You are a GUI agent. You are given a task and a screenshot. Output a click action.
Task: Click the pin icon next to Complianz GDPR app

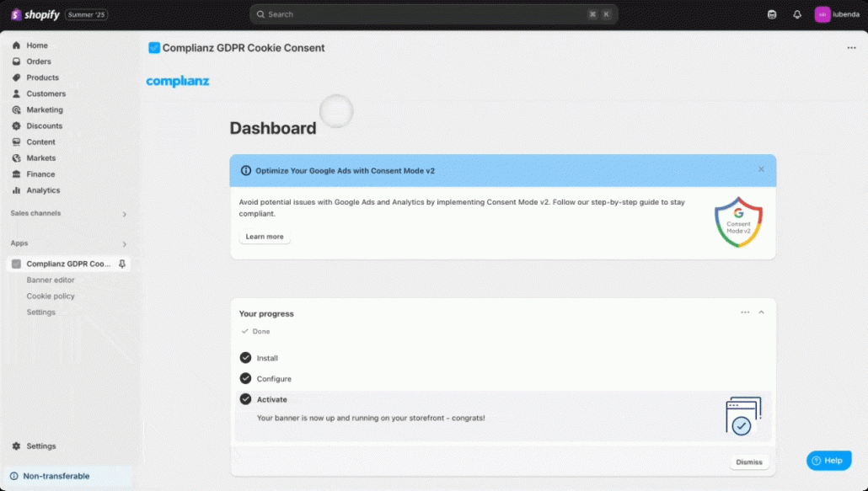[122, 264]
